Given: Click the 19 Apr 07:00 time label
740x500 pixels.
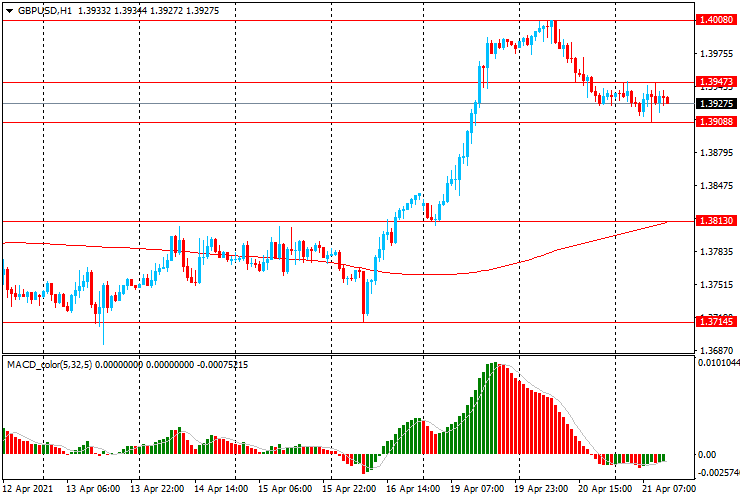Looking at the screenshot, I should tap(477, 489).
